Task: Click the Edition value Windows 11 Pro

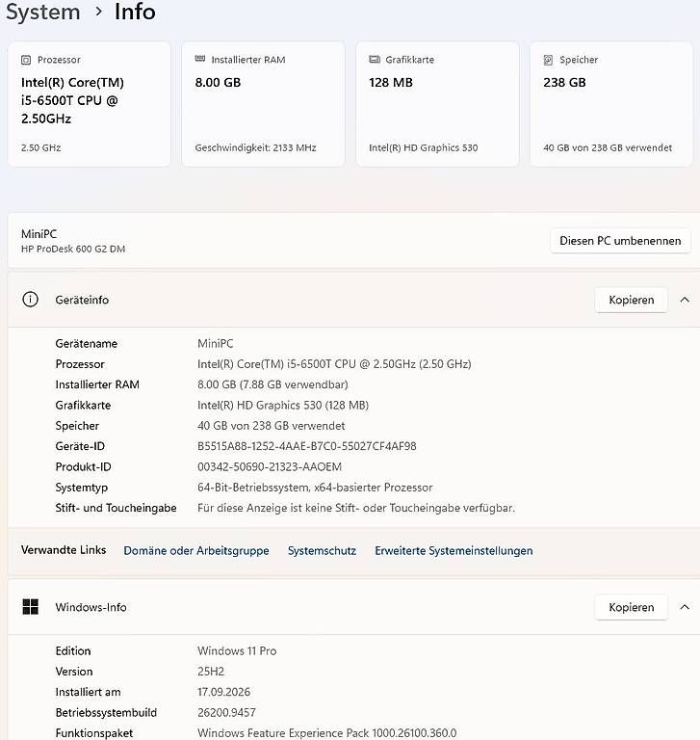Action: pyautogui.click(x=237, y=650)
